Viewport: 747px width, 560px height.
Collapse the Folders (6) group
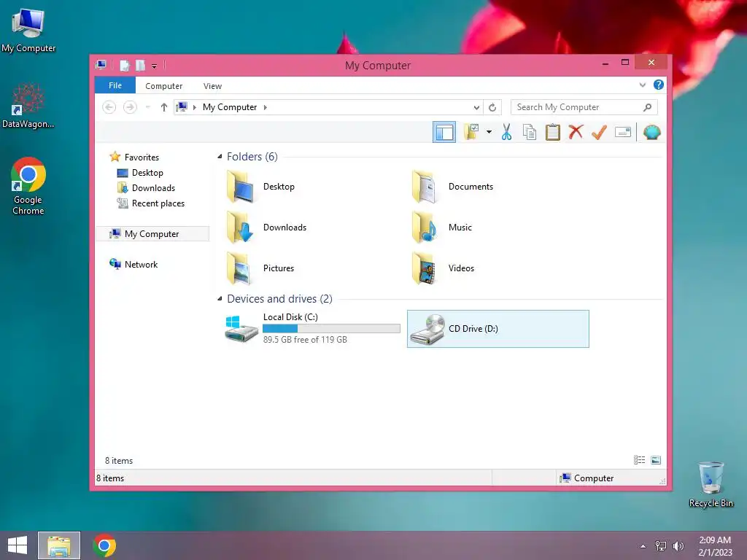(x=220, y=157)
